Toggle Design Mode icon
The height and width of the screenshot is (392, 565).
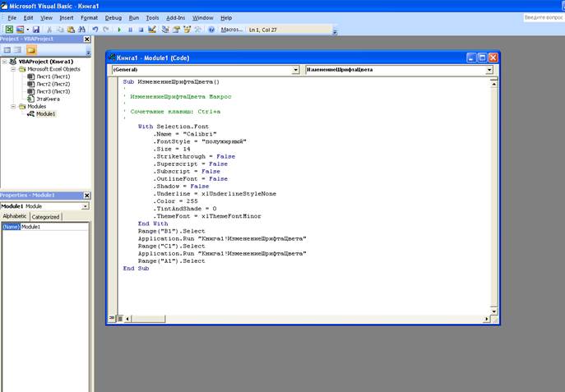point(152,30)
